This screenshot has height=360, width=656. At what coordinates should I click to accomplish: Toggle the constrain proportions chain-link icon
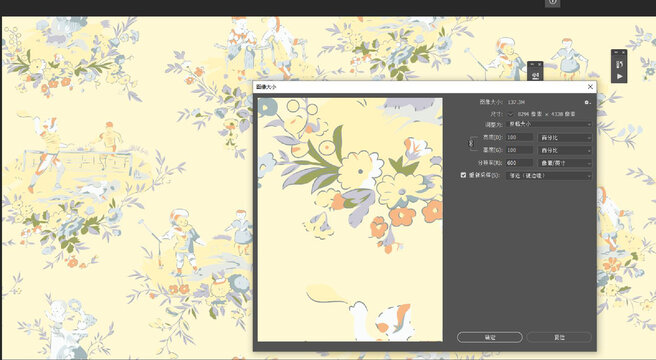[x=471, y=144]
